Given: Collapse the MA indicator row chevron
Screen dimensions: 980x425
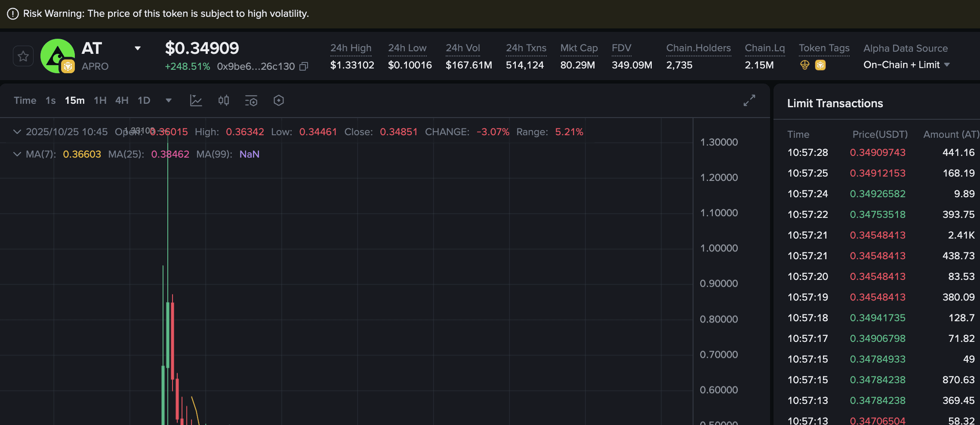Looking at the screenshot, I should point(17,154).
